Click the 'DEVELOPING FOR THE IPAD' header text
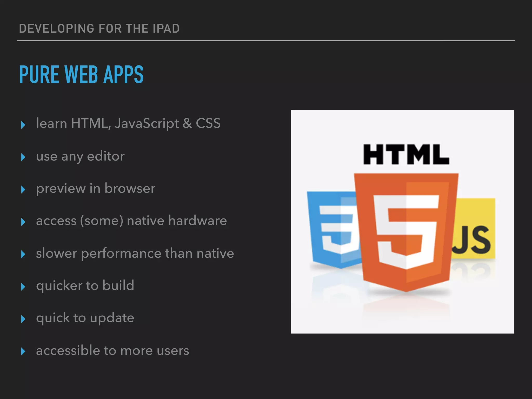Image resolution: width=532 pixels, height=399 pixels. tap(99, 29)
